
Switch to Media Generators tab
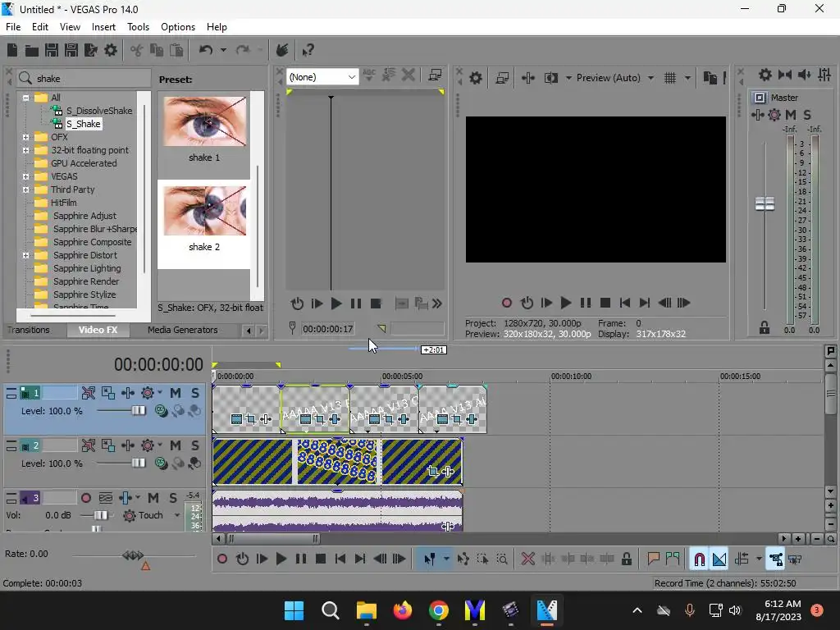pos(183,330)
